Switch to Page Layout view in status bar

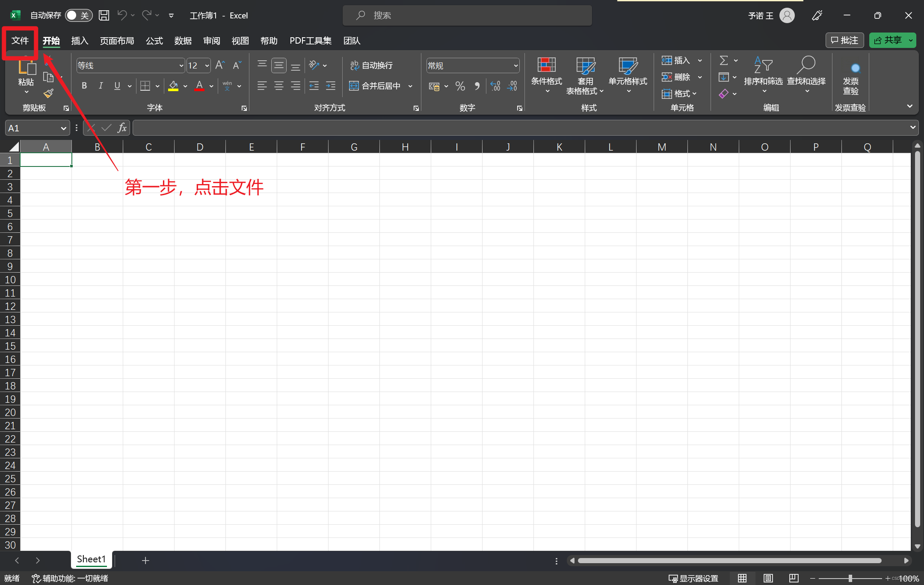[x=768, y=578]
